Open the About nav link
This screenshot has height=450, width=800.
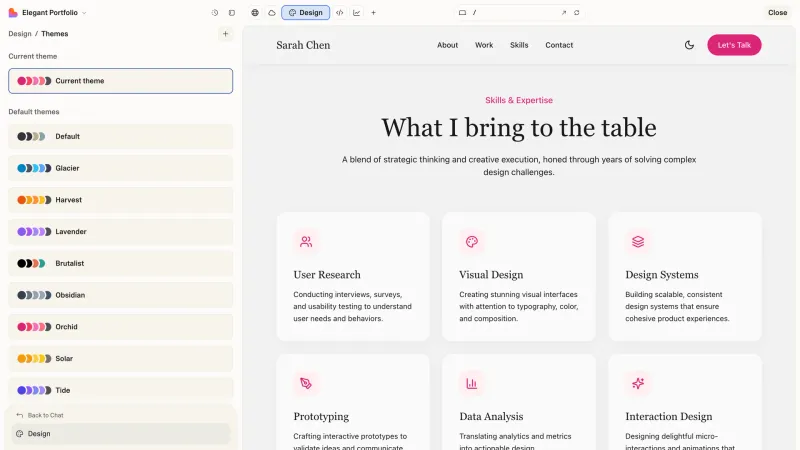click(447, 45)
